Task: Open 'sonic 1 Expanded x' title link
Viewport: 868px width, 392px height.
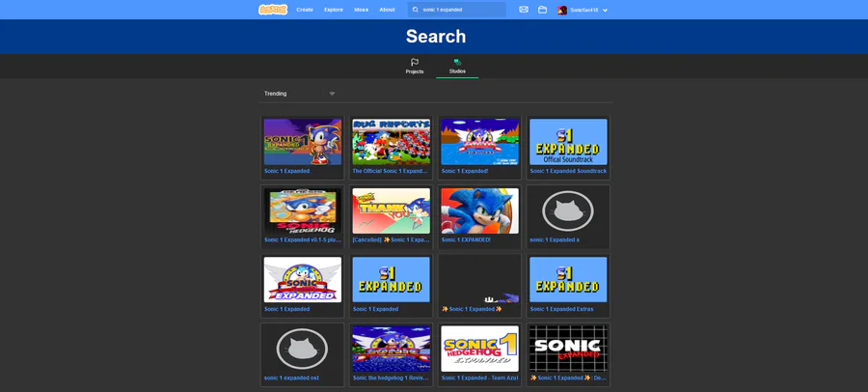Action: (x=555, y=240)
